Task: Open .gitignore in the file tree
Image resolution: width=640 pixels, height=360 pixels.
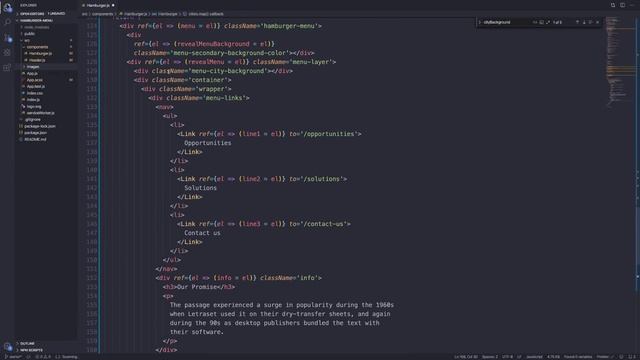Action: point(33,120)
